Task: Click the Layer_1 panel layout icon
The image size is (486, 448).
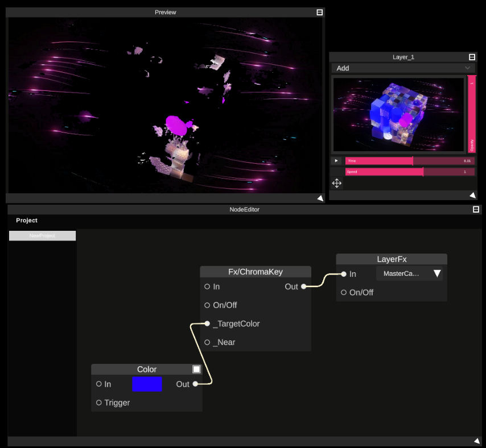Action: (x=472, y=56)
